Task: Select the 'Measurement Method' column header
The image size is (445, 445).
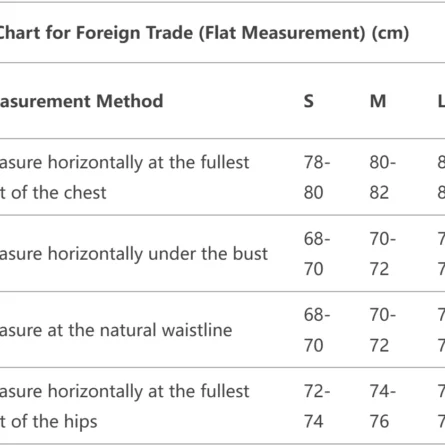Action: coord(81,101)
